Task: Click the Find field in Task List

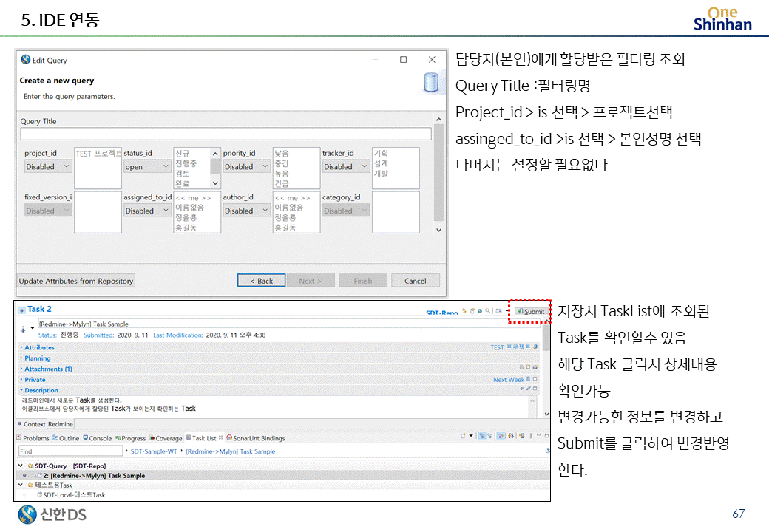Action: click(71, 451)
